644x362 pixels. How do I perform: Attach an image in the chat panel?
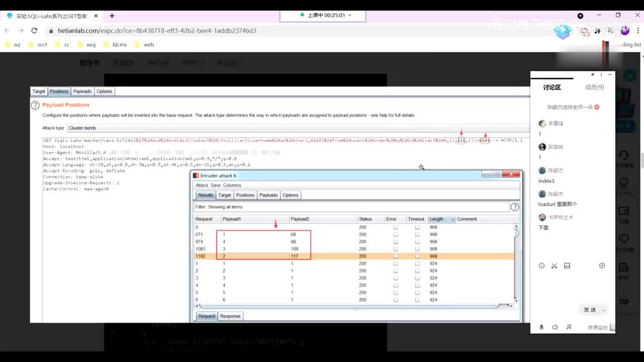click(x=567, y=265)
